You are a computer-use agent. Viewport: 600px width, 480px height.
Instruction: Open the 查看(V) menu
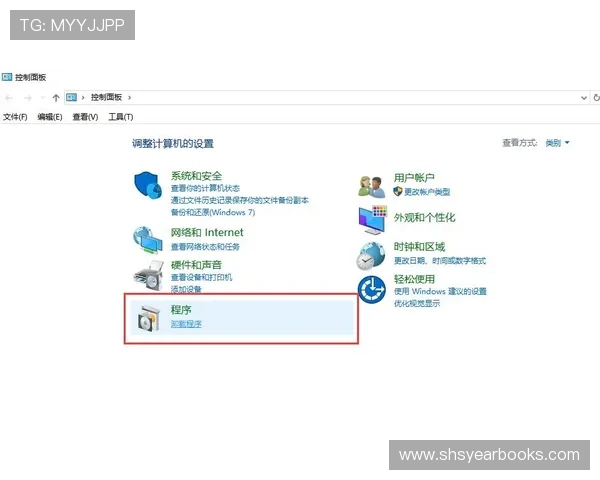85,117
